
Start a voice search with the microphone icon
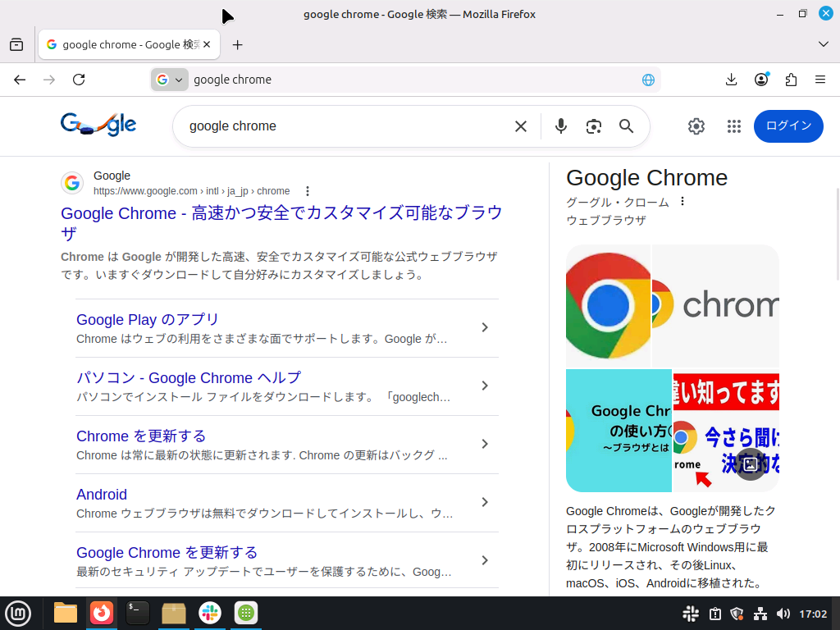(561, 126)
